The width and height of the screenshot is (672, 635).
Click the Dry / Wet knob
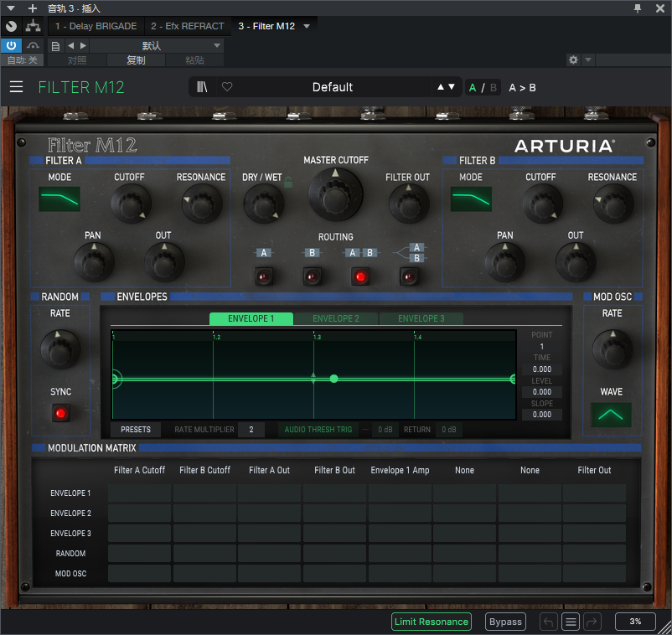point(264,204)
